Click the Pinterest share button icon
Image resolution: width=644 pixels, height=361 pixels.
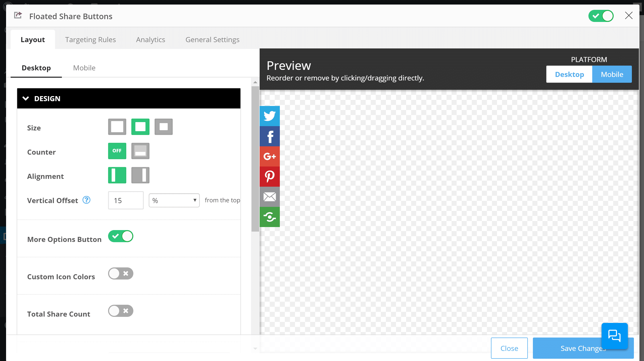(270, 176)
